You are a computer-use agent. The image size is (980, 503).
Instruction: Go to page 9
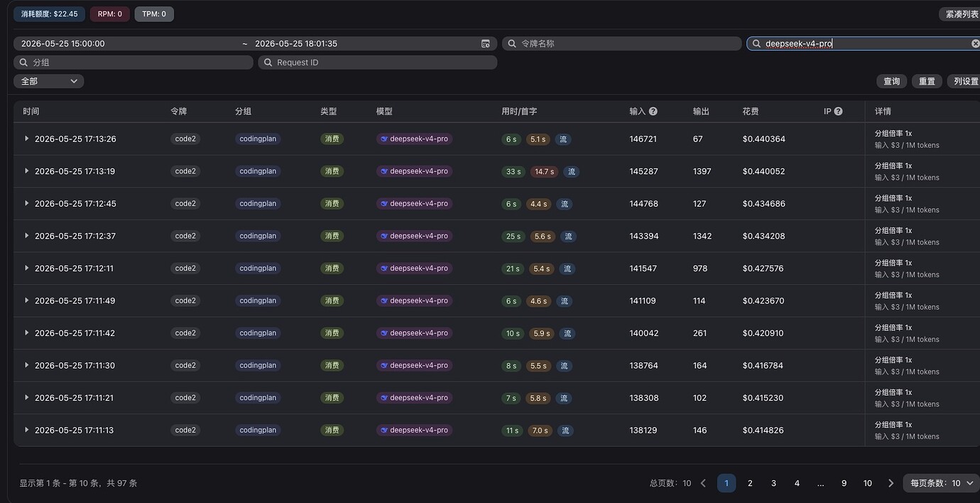coord(844,483)
